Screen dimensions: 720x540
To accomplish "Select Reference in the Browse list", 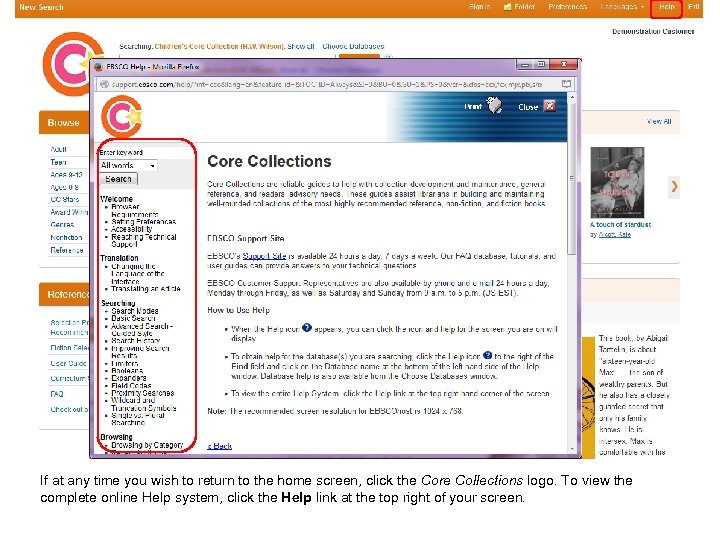I will click(67, 250).
